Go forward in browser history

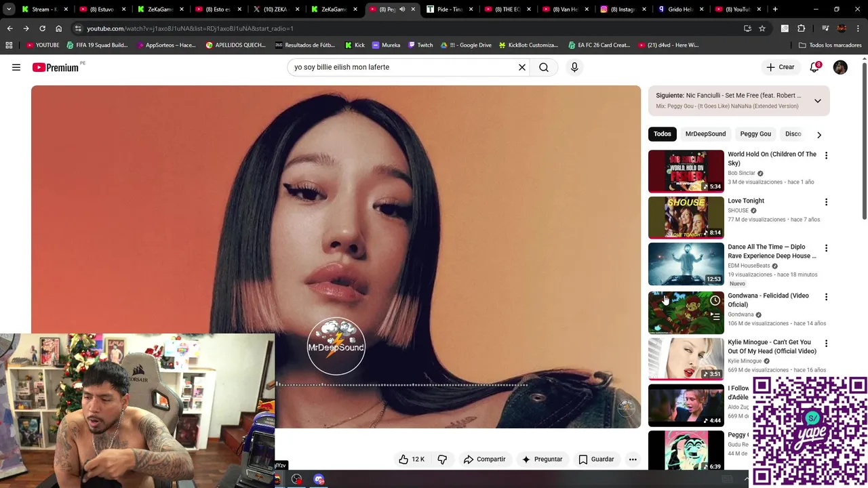(26, 28)
